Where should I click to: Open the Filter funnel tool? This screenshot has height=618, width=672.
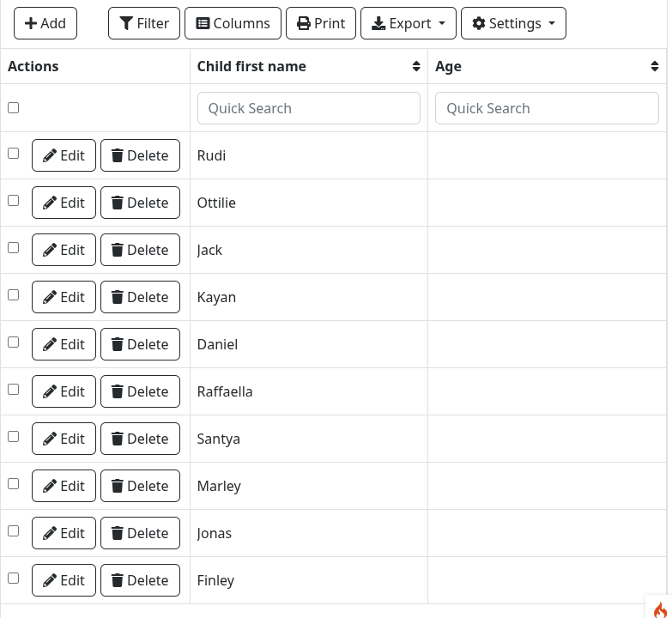tap(144, 23)
